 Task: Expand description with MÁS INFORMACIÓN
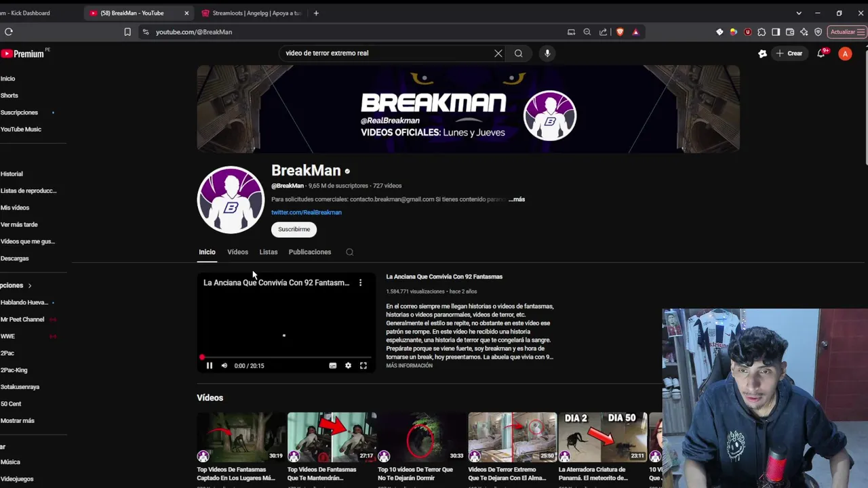[409, 365]
